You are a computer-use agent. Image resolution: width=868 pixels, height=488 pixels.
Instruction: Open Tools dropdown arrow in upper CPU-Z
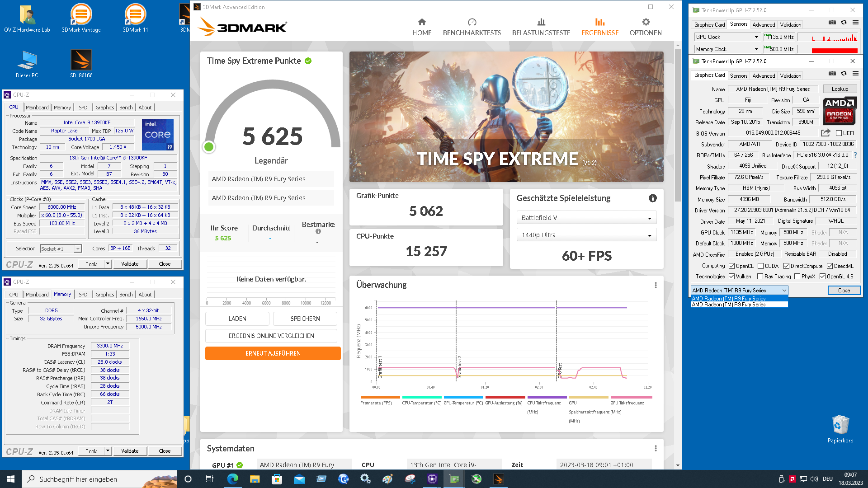point(108,264)
